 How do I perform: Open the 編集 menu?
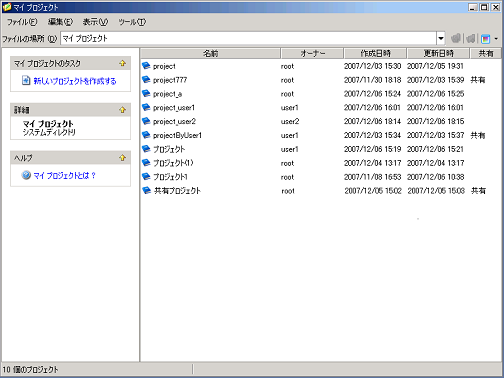pyautogui.click(x=60, y=22)
